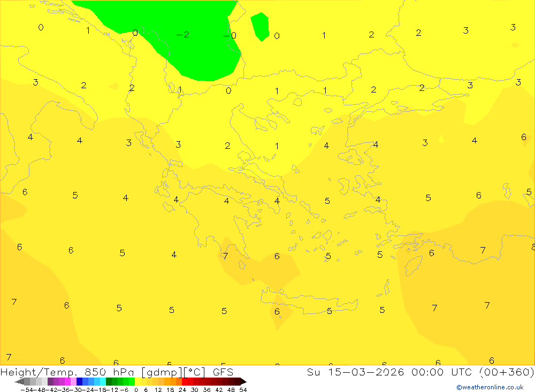Image resolution: width=535 pixels, height=392 pixels.
Task: Click the '18' color scale label
Action: click(170, 390)
